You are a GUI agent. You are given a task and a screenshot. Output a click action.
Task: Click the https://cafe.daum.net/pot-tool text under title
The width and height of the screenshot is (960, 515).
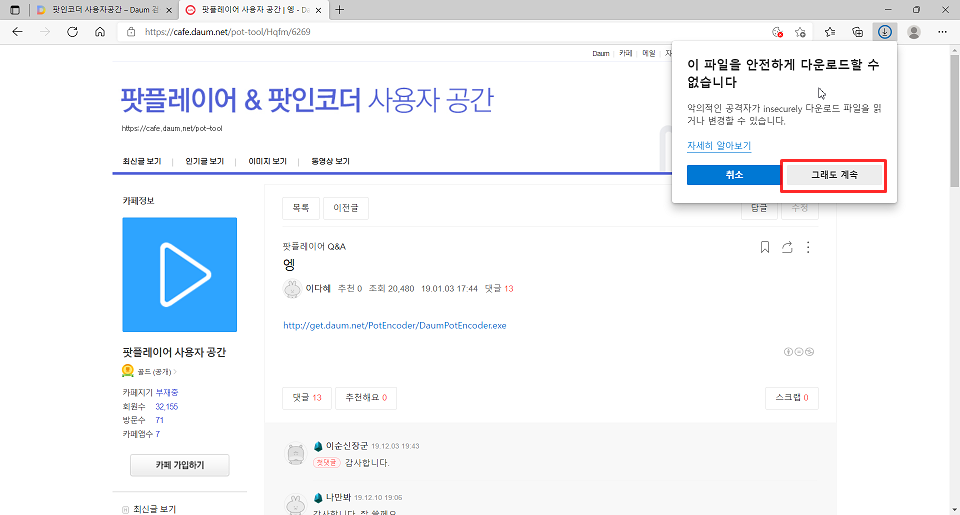[x=171, y=129]
